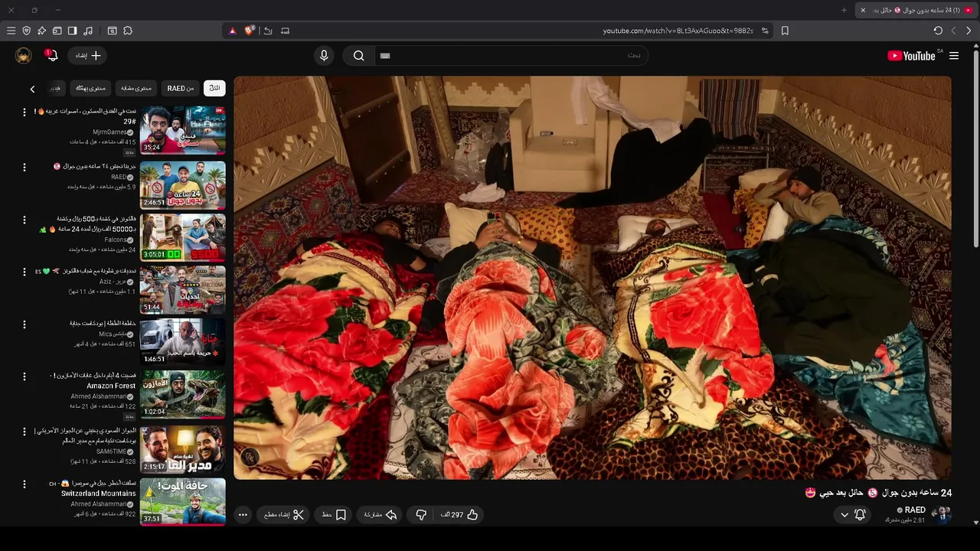Open more actions ellipsis below the video

(243, 515)
